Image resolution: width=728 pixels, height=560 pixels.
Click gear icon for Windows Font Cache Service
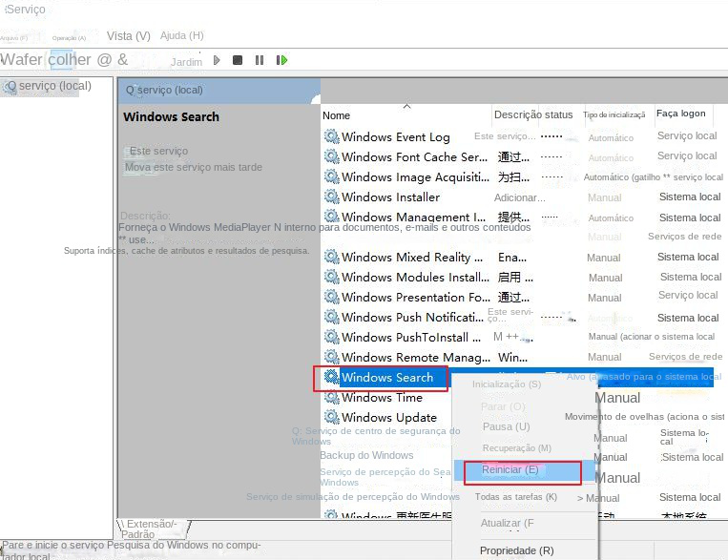pos(331,156)
